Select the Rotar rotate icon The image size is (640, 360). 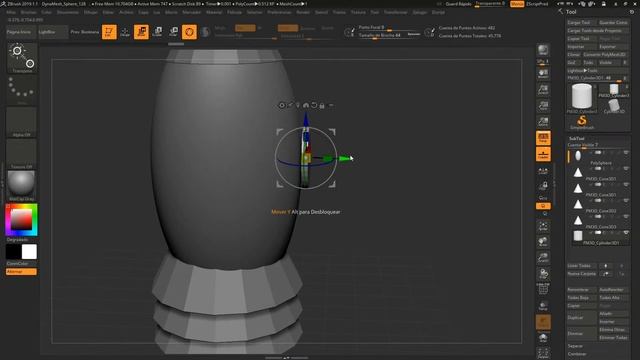[x=173, y=32]
